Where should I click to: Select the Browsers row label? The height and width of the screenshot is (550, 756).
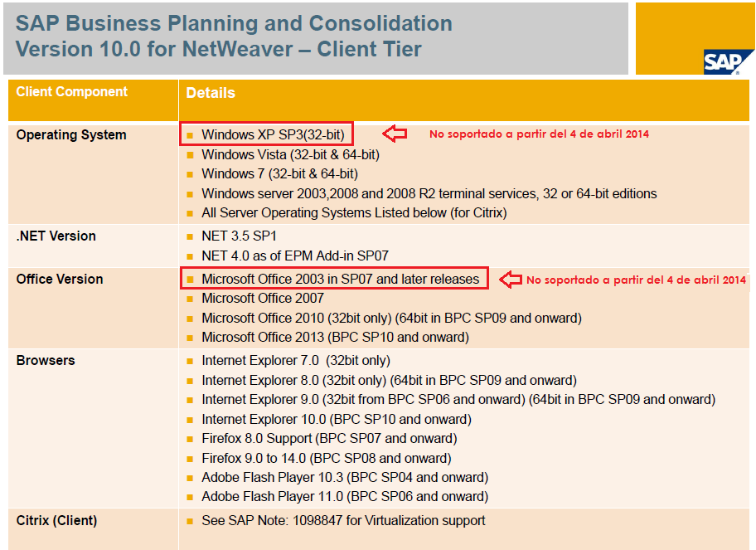click(x=46, y=360)
